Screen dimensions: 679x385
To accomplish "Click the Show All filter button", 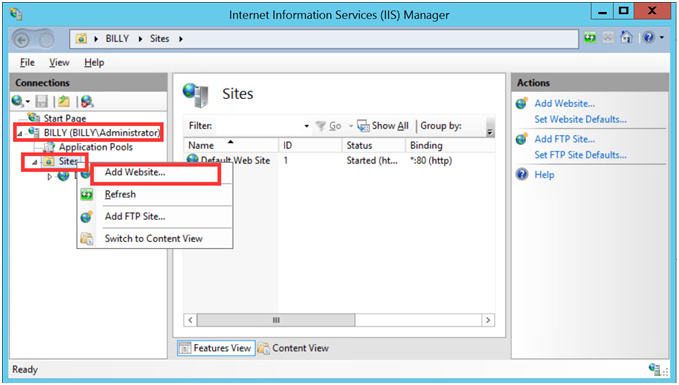I will point(383,126).
